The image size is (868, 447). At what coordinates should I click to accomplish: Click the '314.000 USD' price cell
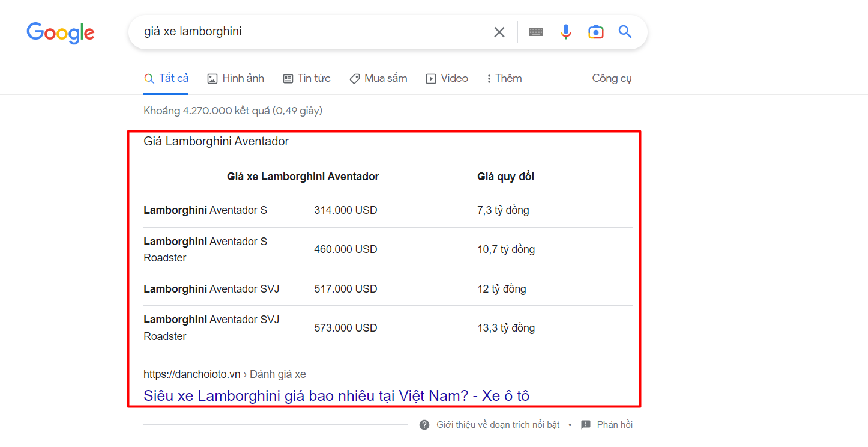tap(346, 210)
